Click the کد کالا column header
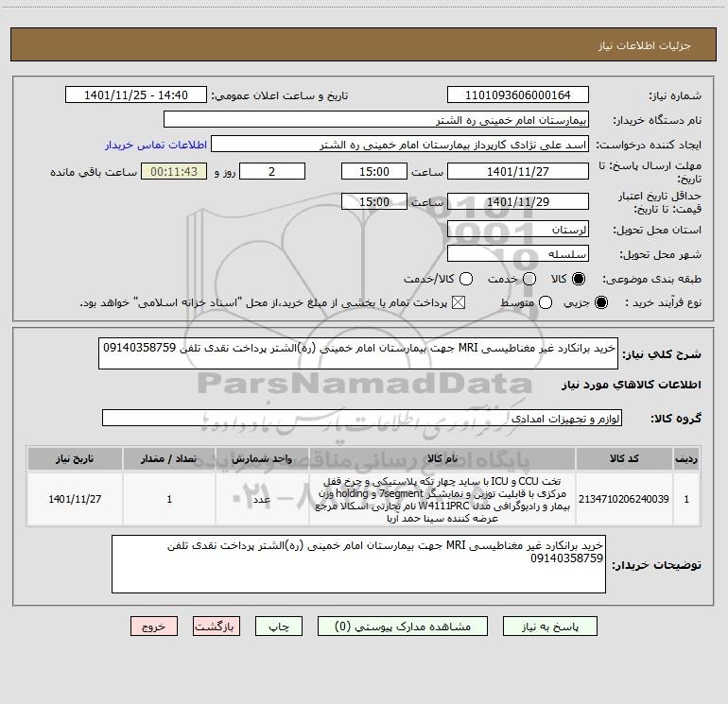 tap(624, 458)
